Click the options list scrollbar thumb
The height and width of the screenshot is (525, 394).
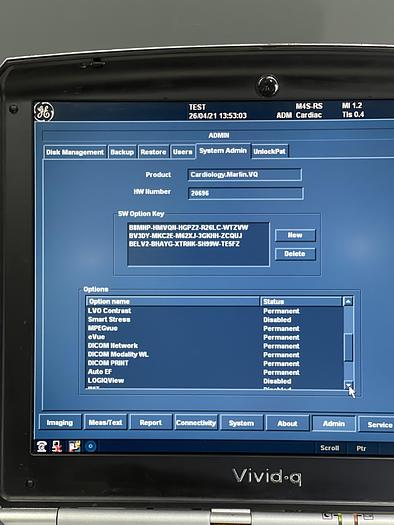coord(348,348)
